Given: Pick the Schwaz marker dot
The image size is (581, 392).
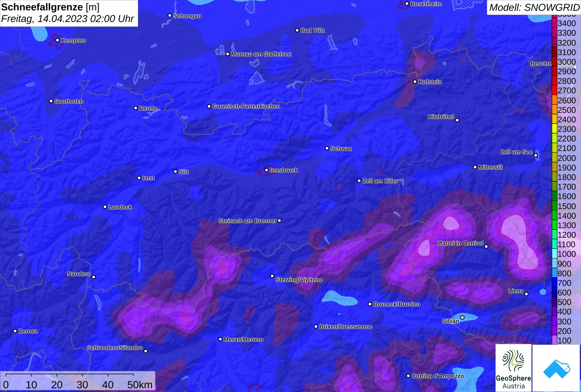Looking at the screenshot, I should pyautogui.click(x=327, y=148).
